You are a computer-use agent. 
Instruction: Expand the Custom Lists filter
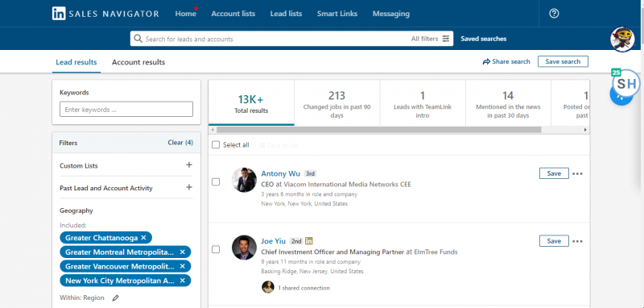(x=189, y=165)
